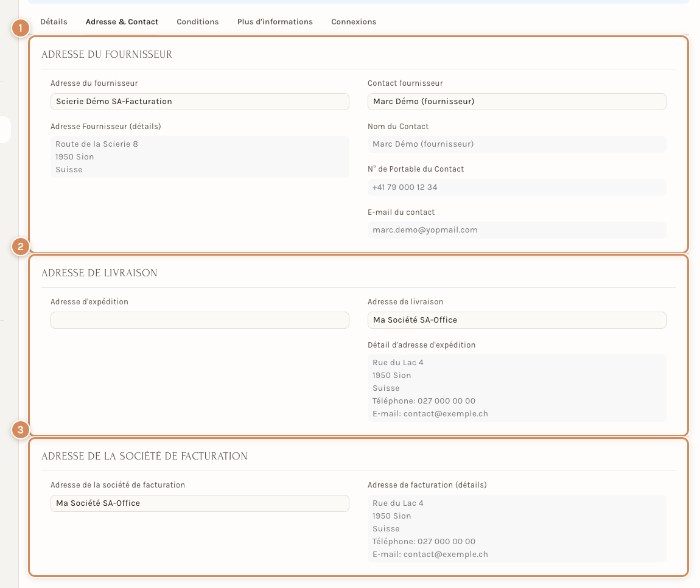This screenshot has height=588, width=700.
Task: Click the Adresse de livraison field
Action: click(517, 320)
